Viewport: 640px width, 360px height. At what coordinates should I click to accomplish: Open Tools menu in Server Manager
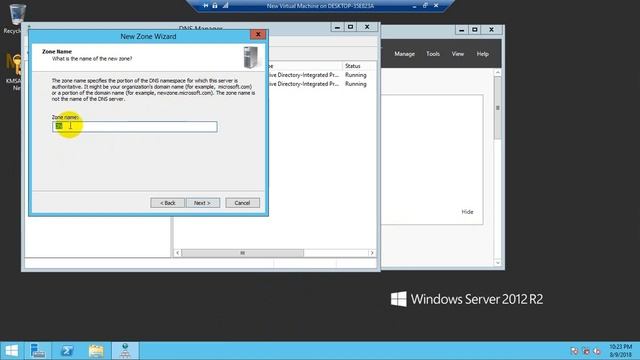coord(433,54)
